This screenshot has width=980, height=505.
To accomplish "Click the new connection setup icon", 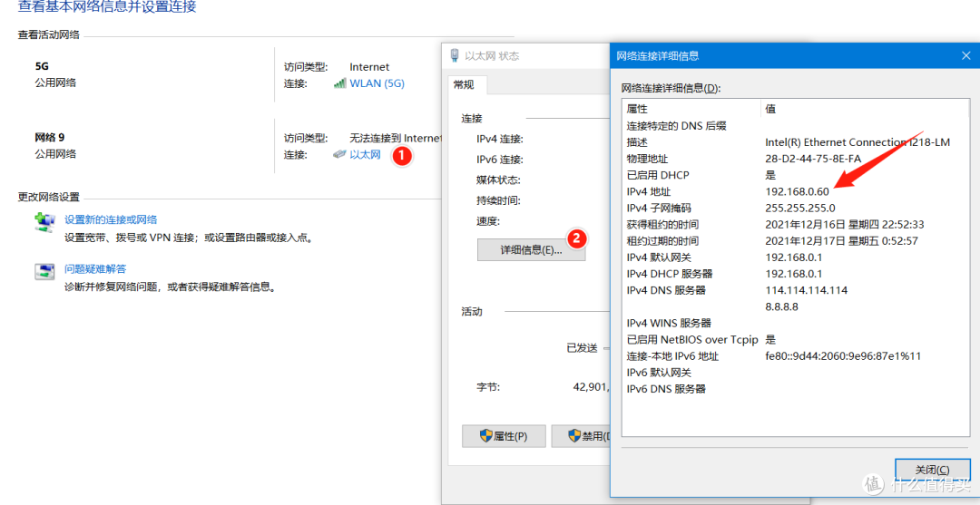I will coord(44,222).
